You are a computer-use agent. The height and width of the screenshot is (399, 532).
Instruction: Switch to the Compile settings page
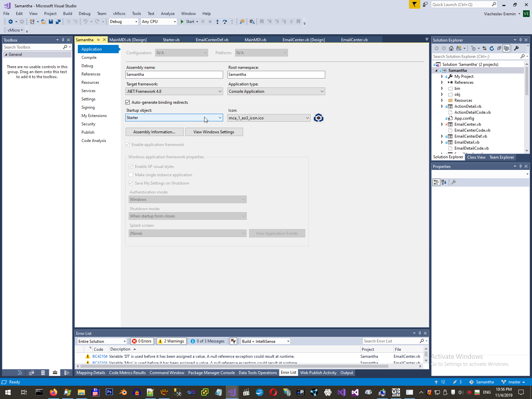tap(89, 58)
